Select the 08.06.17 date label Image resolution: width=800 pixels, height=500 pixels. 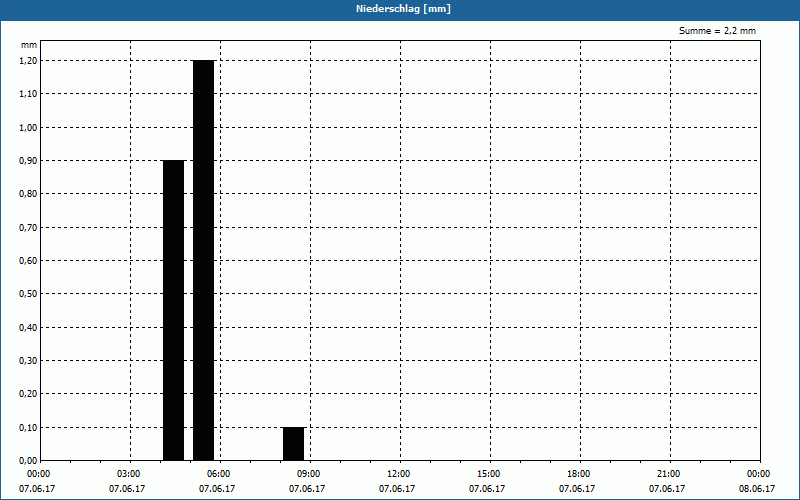[757, 489]
